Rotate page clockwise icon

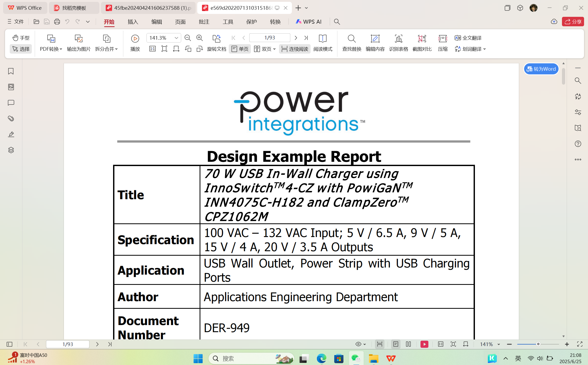[200, 49]
